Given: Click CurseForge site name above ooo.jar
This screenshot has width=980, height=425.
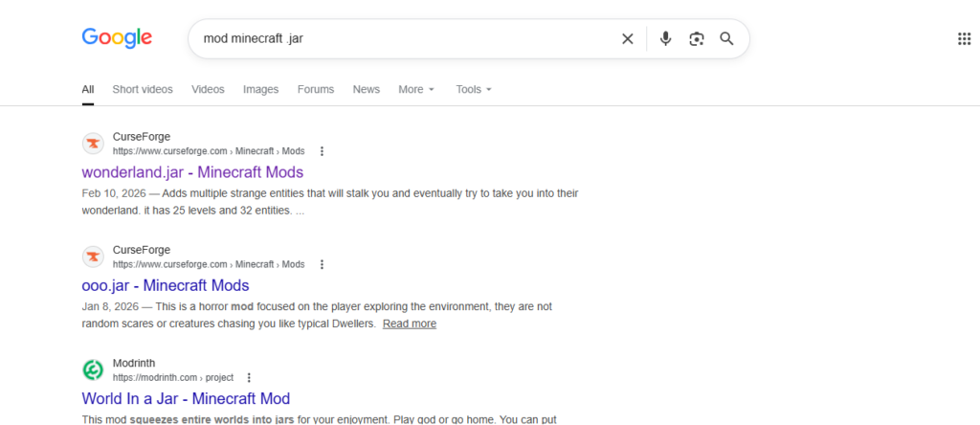Looking at the screenshot, I should coord(142,250).
